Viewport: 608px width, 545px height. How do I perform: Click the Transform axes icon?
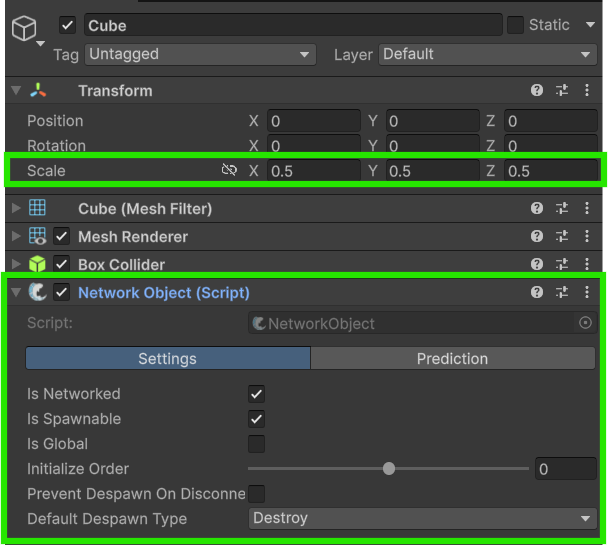pyautogui.click(x=38, y=90)
